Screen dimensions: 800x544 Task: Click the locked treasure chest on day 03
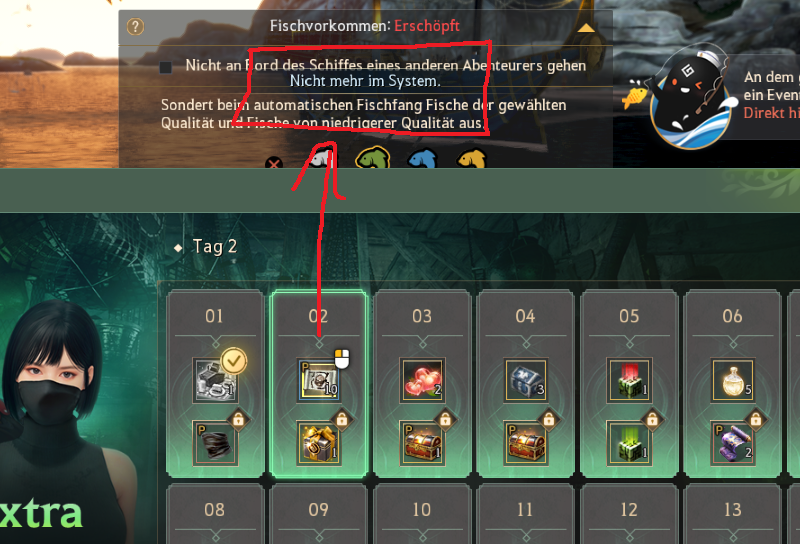423,443
